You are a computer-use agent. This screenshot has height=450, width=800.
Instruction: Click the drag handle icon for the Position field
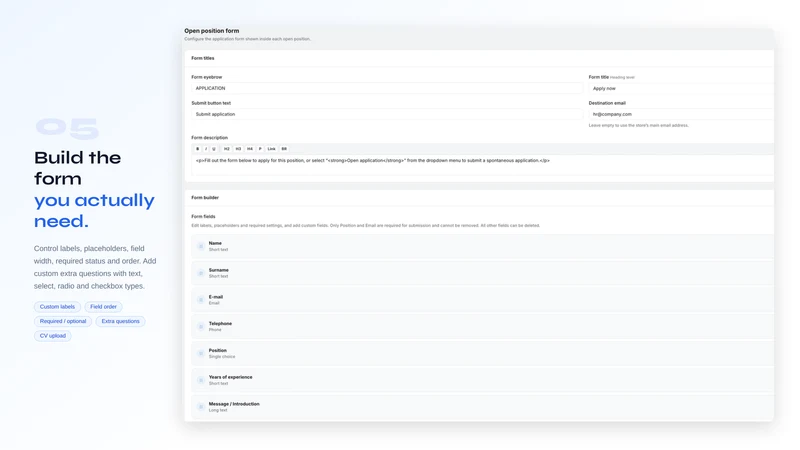[x=201, y=354]
